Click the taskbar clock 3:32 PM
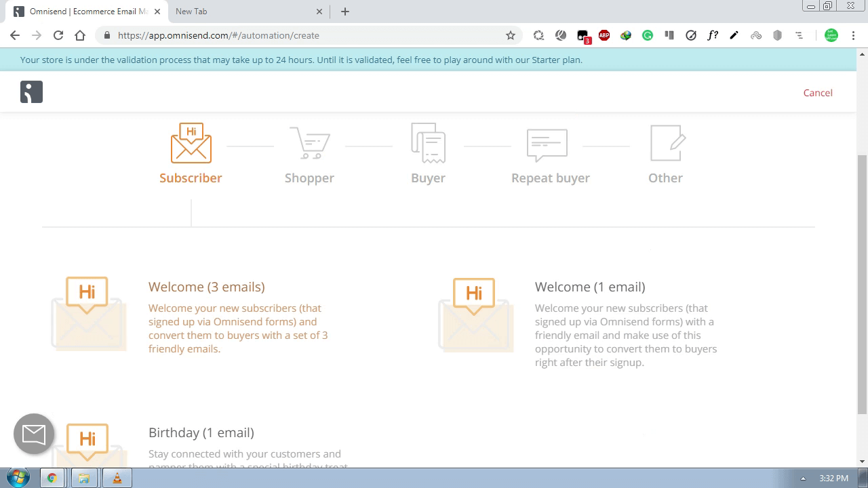This screenshot has width=868, height=488. [x=833, y=478]
